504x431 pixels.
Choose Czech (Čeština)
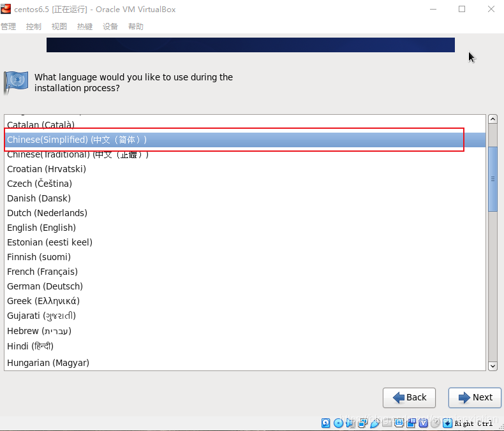pos(245,184)
